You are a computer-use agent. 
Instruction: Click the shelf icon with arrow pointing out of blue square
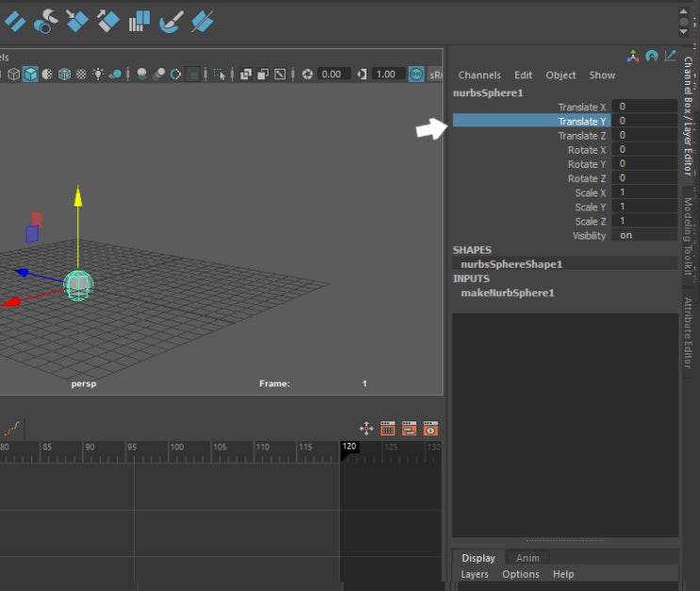pyautogui.click(x=108, y=21)
